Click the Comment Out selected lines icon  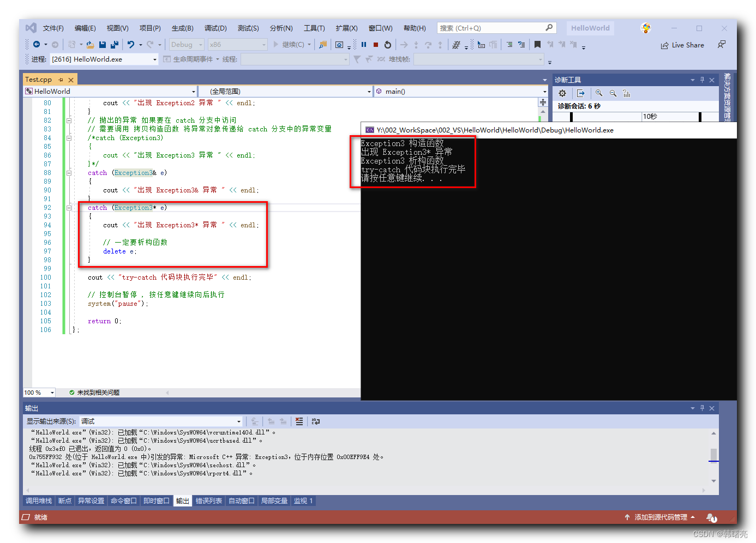509,45
